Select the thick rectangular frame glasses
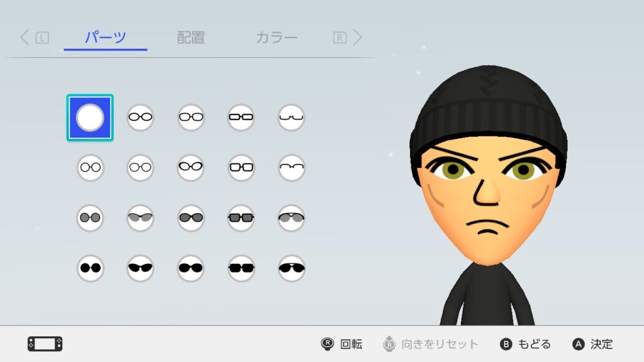644x362 pixels. pos(241,167)
